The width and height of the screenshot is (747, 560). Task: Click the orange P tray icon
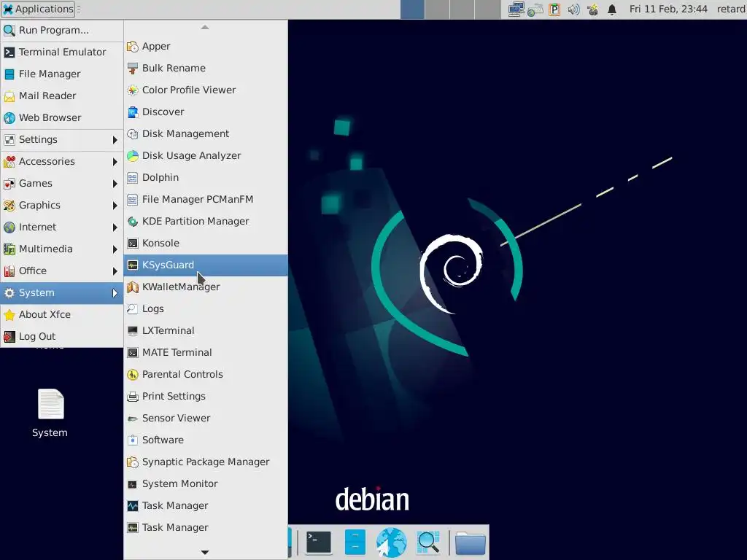554,9
